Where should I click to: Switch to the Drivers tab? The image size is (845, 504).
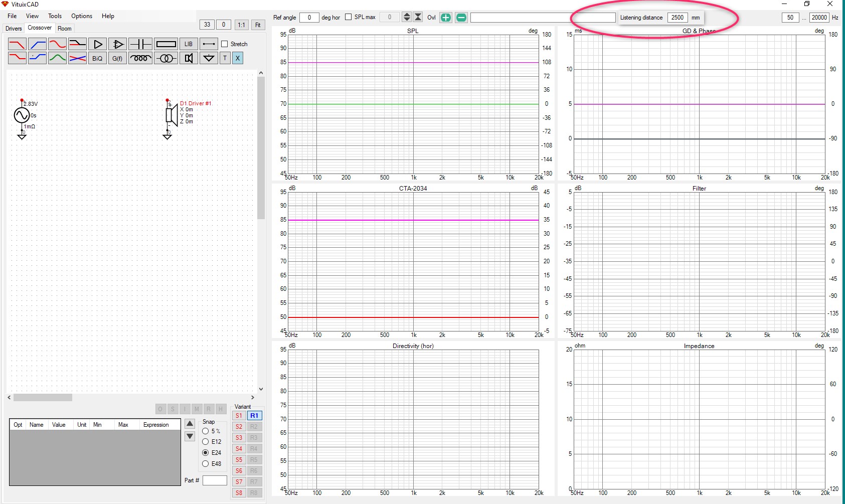point(14,29)
